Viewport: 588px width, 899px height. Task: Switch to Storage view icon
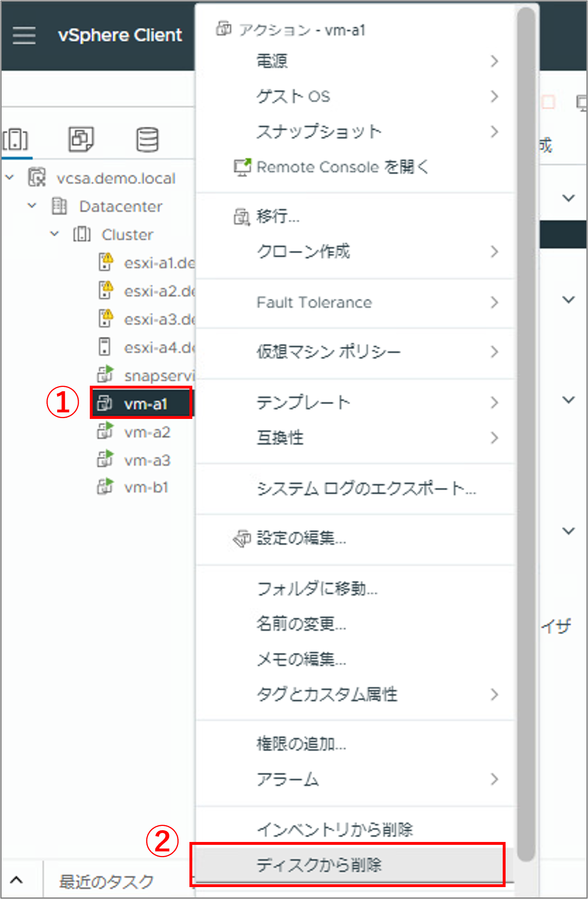click(147, 140)
